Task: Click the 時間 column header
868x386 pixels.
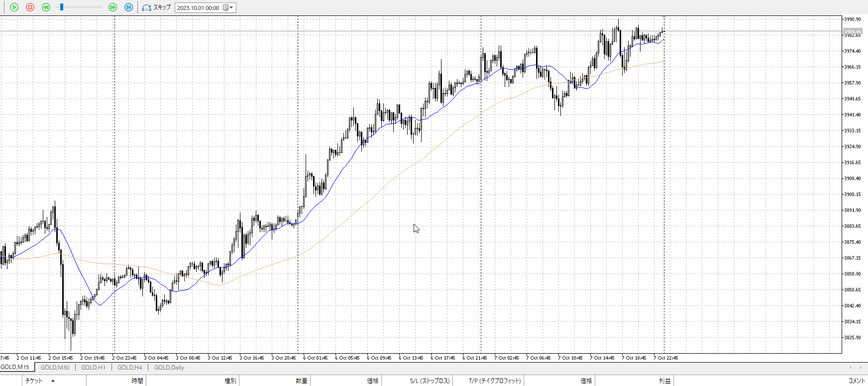Action: [137, 381]
